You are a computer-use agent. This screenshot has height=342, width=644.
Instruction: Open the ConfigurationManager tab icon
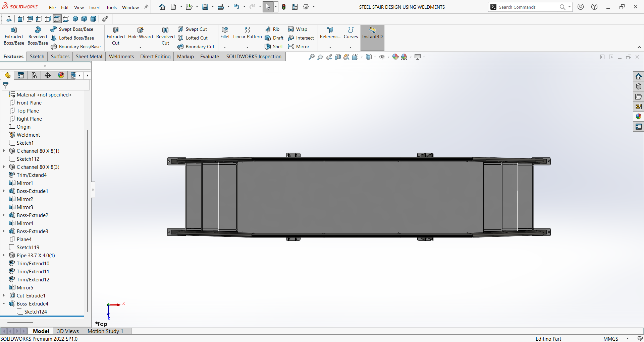point(34,75)
